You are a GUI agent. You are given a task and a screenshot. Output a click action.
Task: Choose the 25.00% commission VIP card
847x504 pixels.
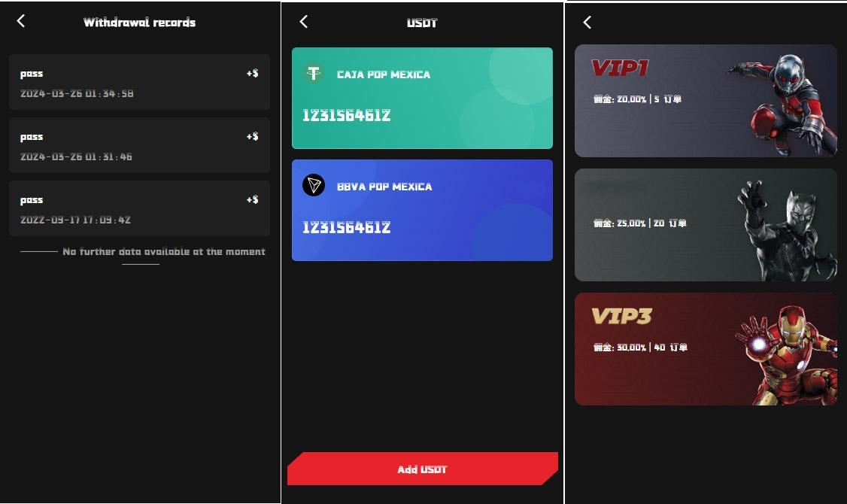706,225
